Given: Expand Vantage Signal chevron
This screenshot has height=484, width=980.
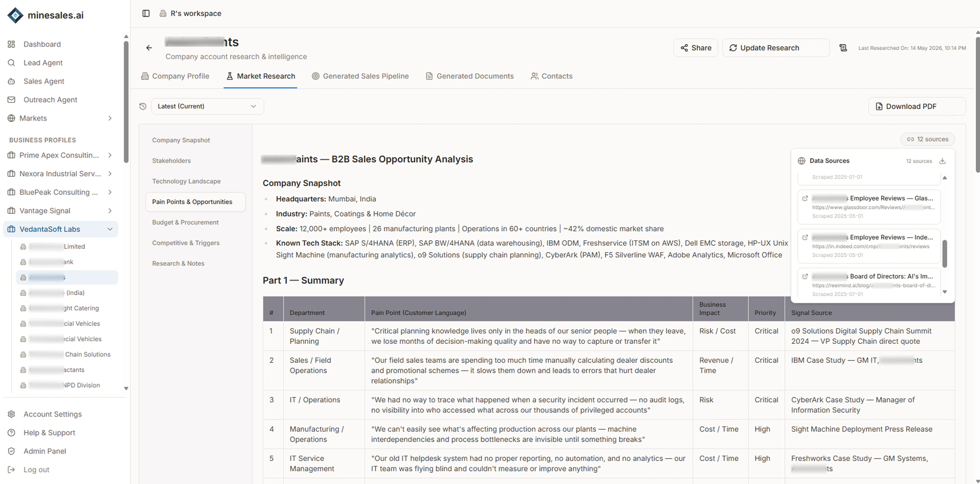Looking at the screenshot, I should 110,211.
